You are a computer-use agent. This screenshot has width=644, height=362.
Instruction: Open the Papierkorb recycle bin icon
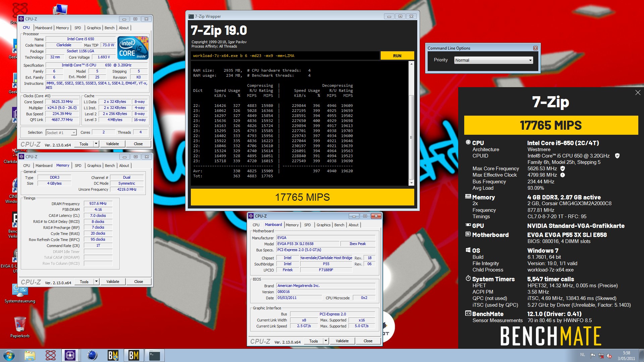(x=20, y=327)
